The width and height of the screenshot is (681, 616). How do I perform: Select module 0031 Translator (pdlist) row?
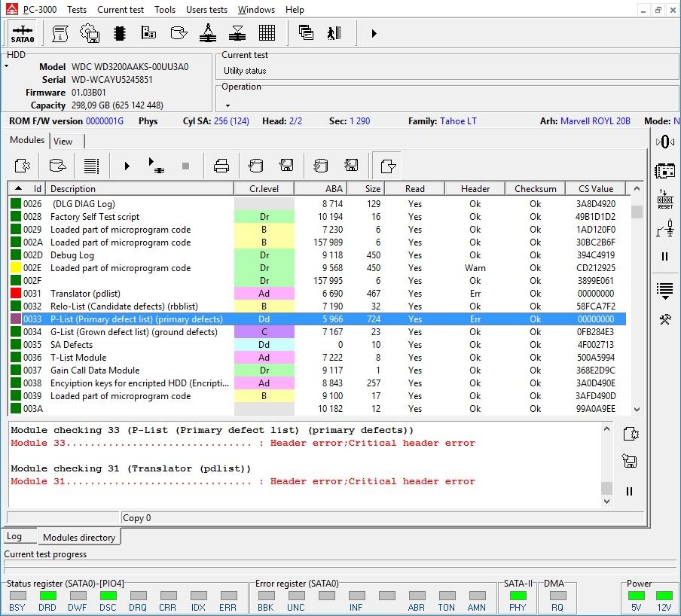(x=317, y=294)
